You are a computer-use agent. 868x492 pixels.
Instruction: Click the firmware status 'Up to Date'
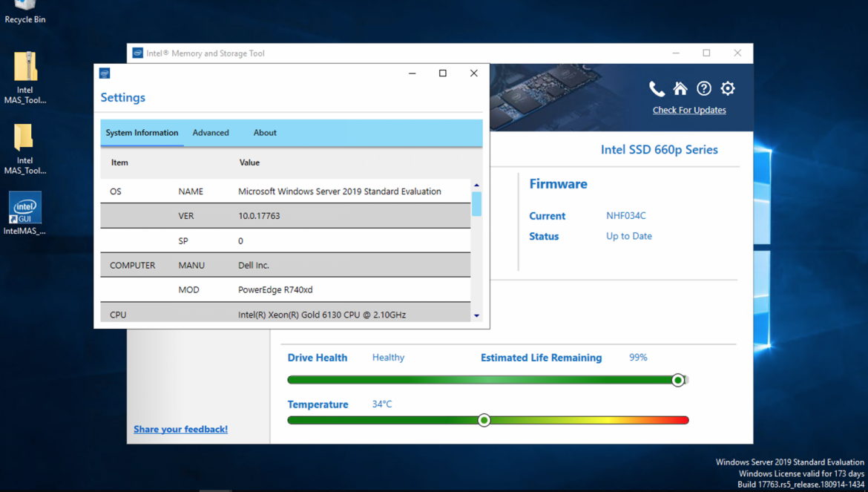coord(629,236)
